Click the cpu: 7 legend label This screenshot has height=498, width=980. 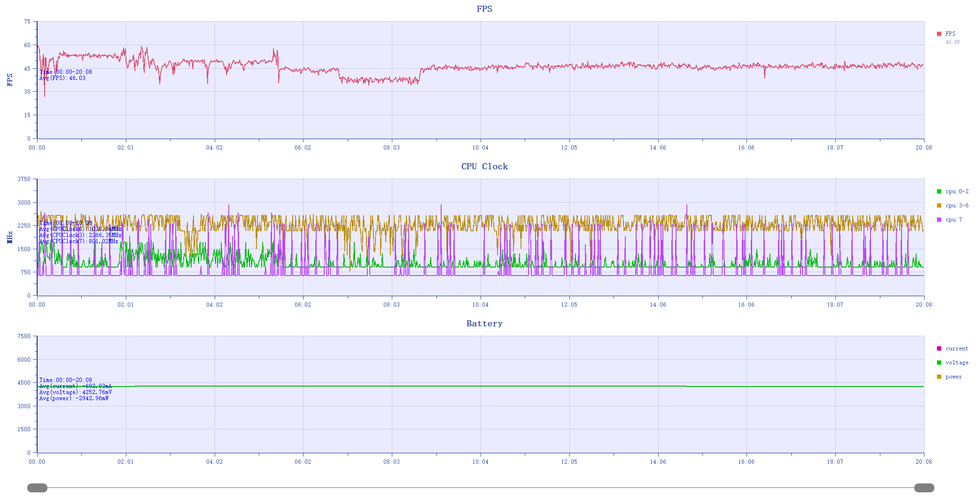tap(954, 220)
